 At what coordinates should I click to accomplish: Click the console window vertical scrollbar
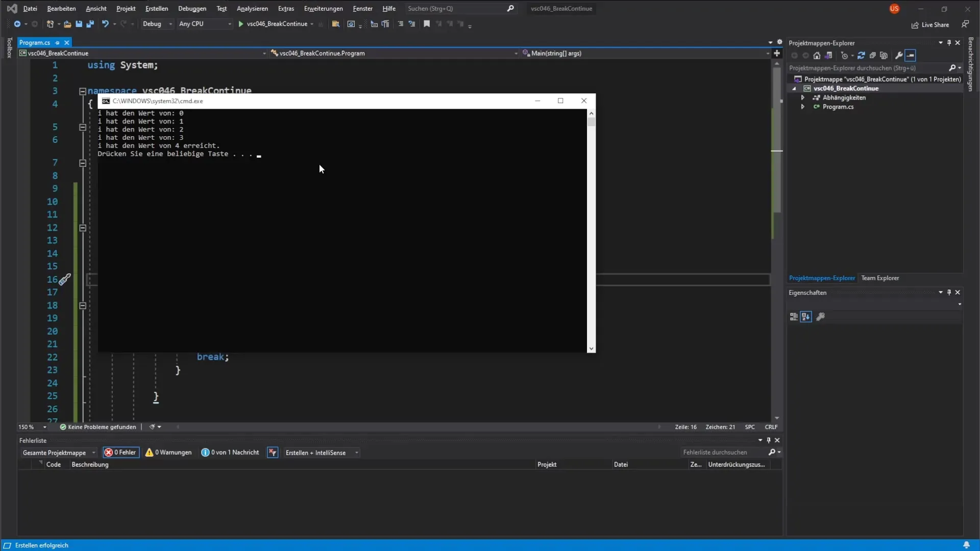click(592, 231)
